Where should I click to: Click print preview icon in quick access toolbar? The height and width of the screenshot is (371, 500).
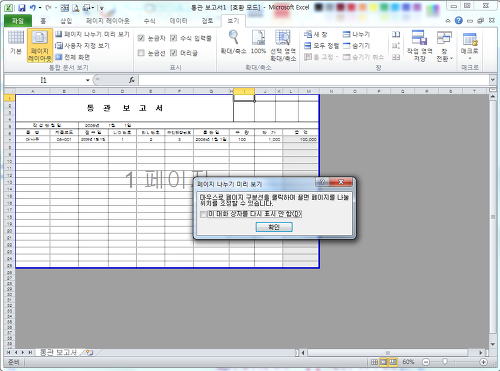(x=76, y=8)
